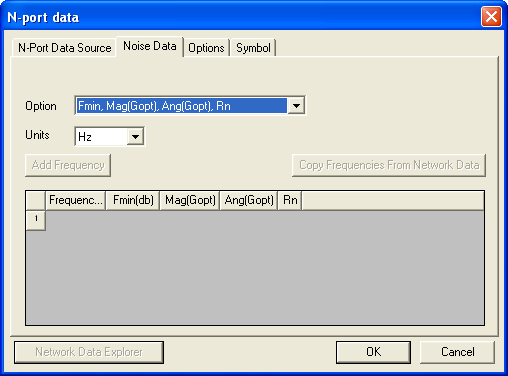The image size is (508, 376).
Task: Close the N-port data window
Action: 491,17
